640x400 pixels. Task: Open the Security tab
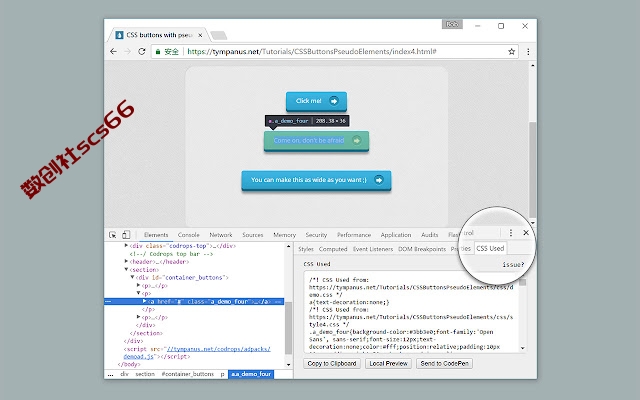pyautogui.click(x=316, y=235)
